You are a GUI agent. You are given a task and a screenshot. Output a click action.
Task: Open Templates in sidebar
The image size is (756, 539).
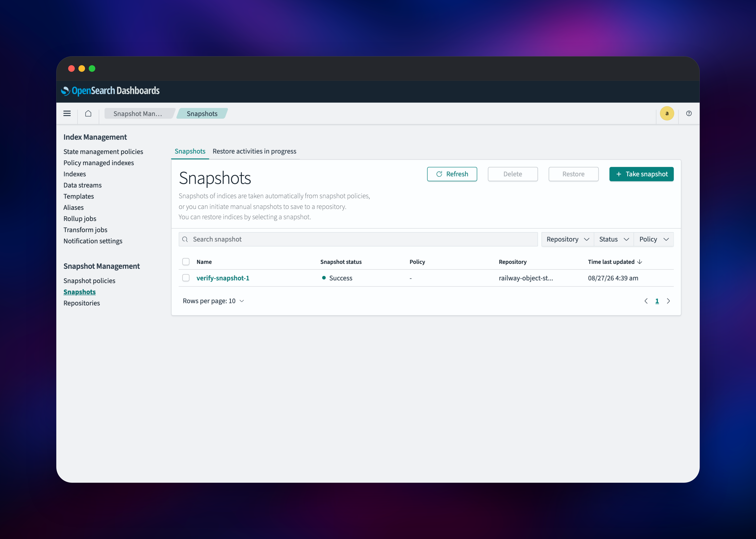tap(79, 197)
